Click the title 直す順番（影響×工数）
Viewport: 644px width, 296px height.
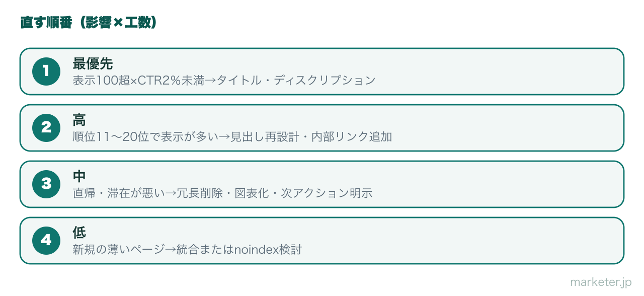coord(89,23)
